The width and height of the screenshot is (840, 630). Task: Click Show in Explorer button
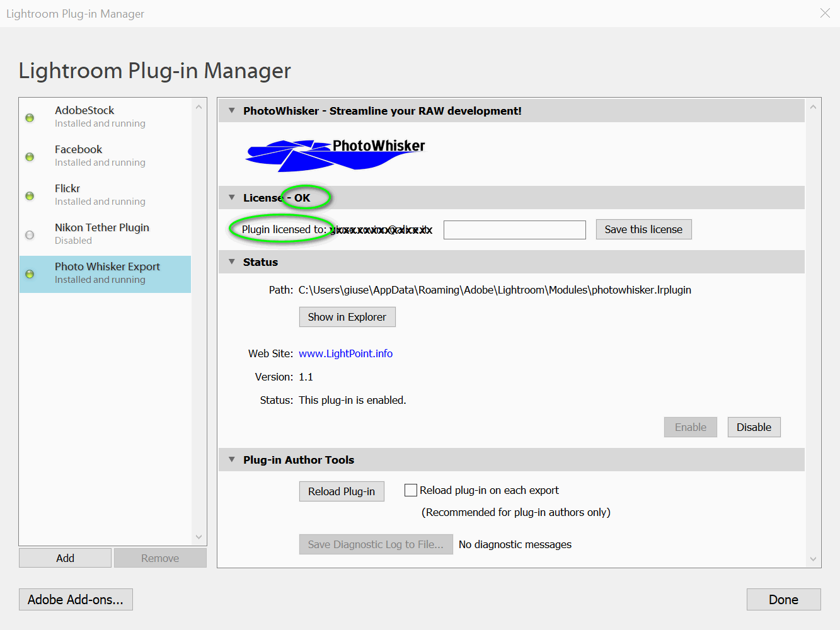(x=347, y=317)
